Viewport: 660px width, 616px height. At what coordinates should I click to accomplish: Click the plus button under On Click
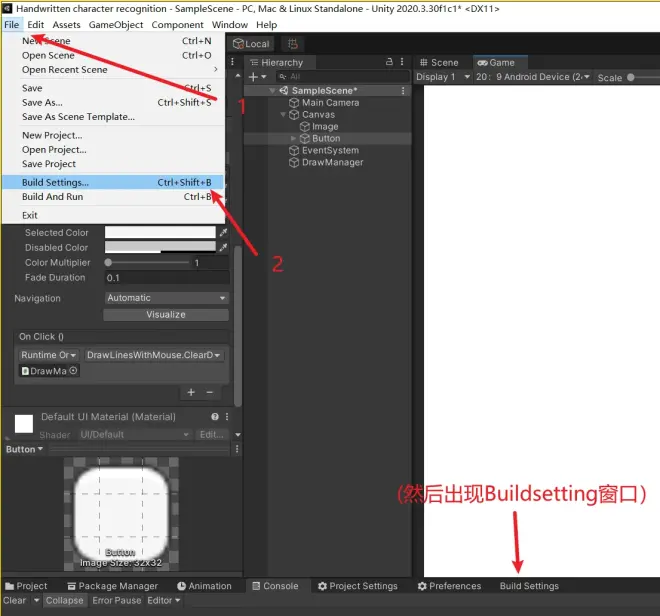coord(191,392)
